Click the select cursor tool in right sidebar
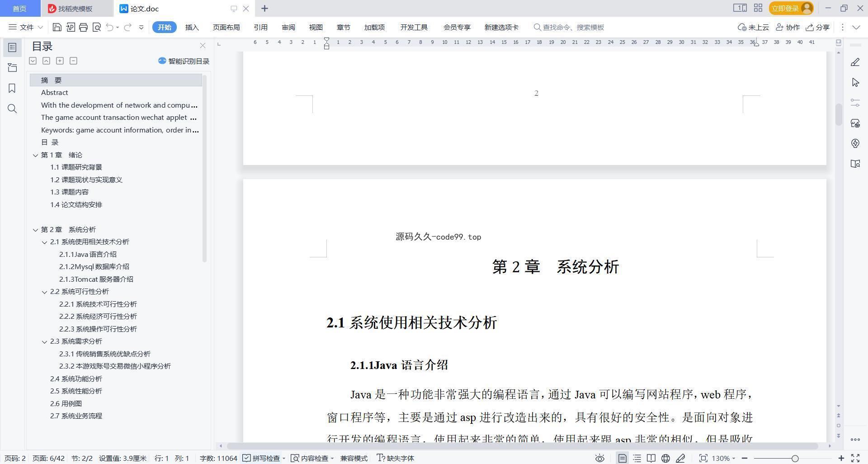 click(855, 82)
